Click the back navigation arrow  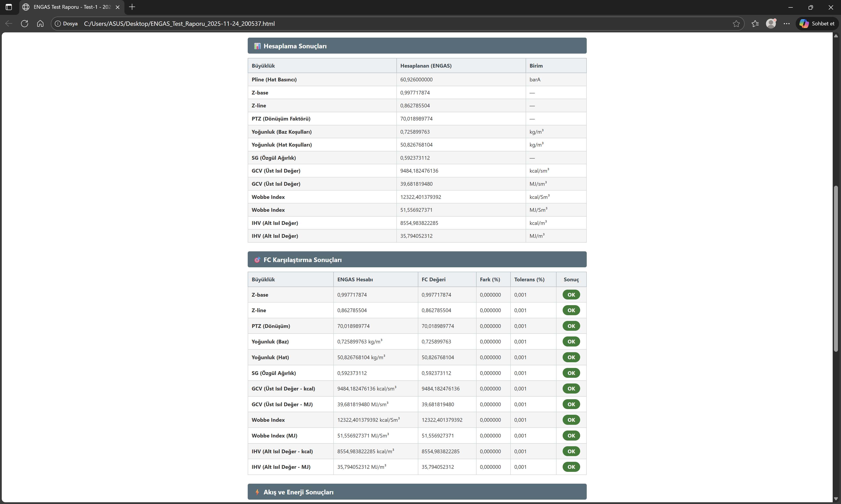[x=9, y=23]
